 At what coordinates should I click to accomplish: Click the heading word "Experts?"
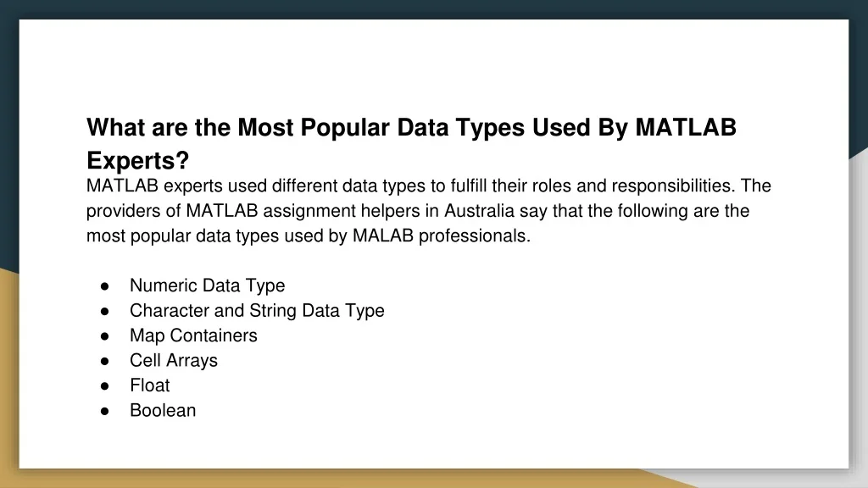[x=137, y=160]
